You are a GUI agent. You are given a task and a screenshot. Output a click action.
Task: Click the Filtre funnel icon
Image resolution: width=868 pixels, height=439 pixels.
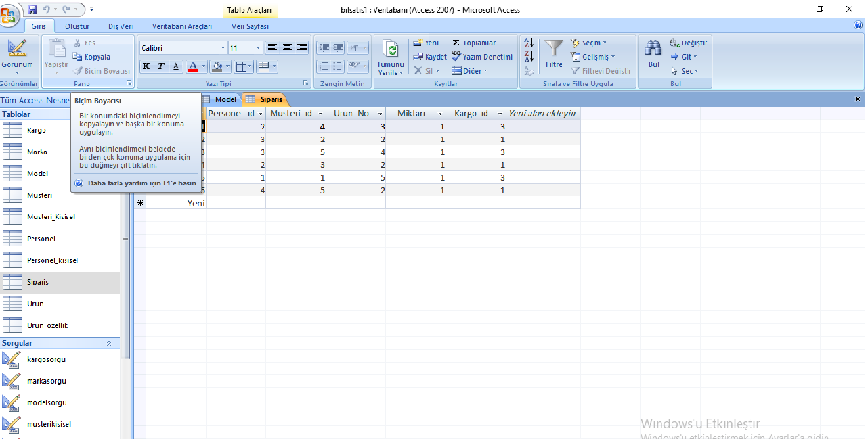pyautogui.click(x=554, y=53)
